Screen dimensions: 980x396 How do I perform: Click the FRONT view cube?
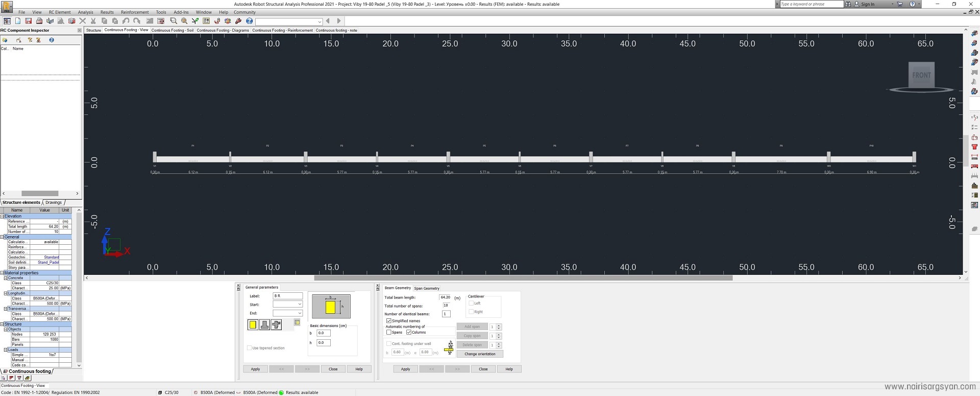(x=921, y=75)
